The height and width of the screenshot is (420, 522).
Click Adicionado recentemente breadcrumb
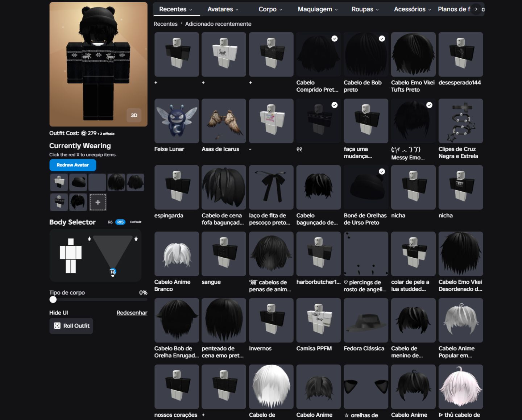218,24
